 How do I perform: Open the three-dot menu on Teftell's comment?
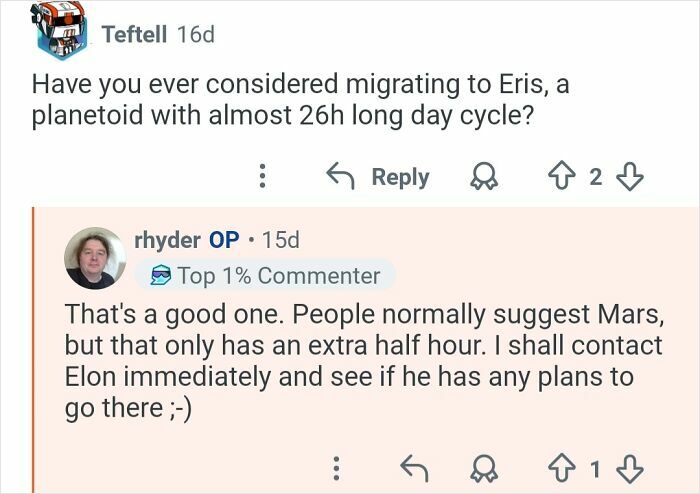pos(262,177)
